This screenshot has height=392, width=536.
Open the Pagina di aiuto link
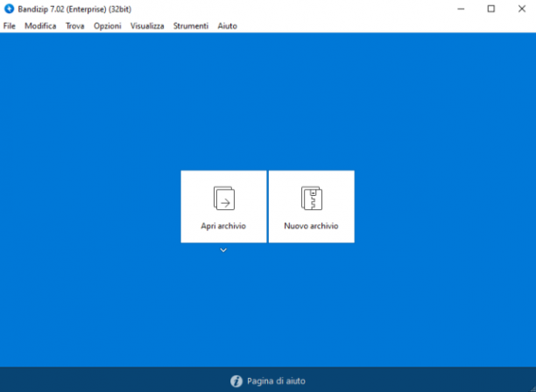point(276,381)
